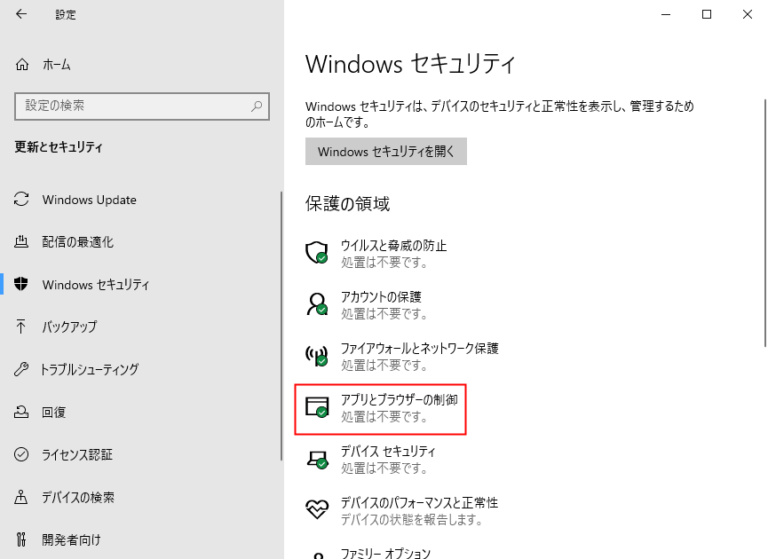Click the Windows セキュリティ page title

point(410,64)
